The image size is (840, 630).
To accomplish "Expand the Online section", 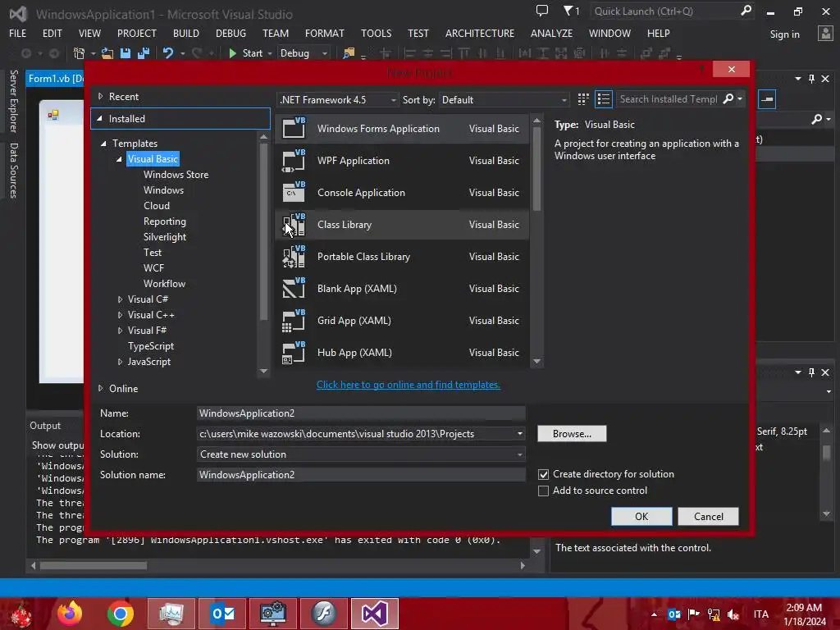I will pyautogui.click(x=100, y=388).
